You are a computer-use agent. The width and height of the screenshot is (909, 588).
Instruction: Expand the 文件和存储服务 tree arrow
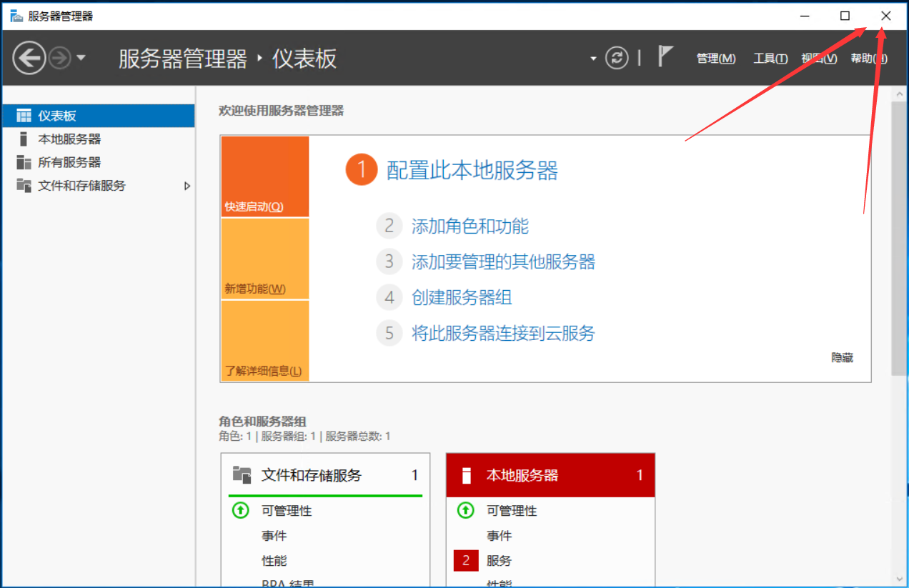[187, 185]
